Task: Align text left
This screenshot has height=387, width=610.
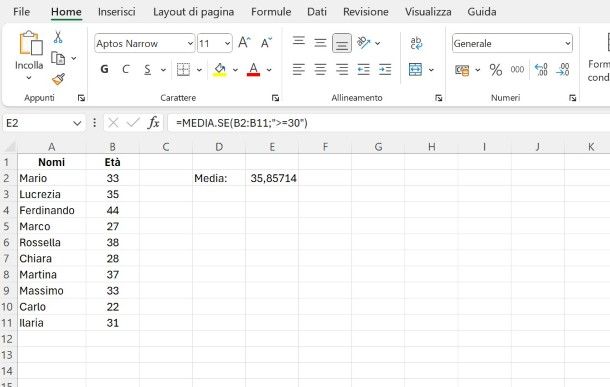Action: [299, 70]
